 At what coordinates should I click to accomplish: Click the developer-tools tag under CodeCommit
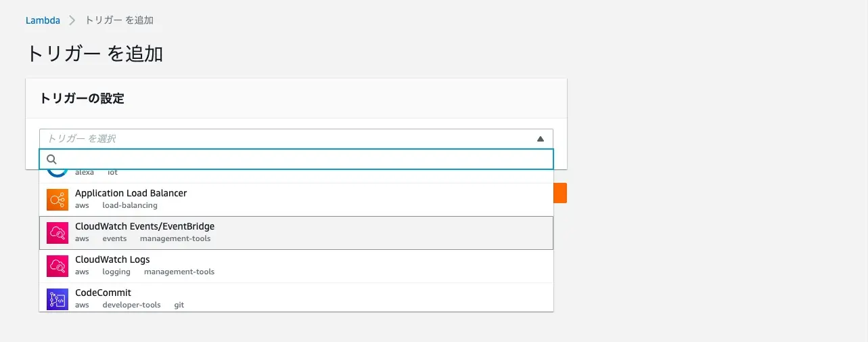pos(131,305)
